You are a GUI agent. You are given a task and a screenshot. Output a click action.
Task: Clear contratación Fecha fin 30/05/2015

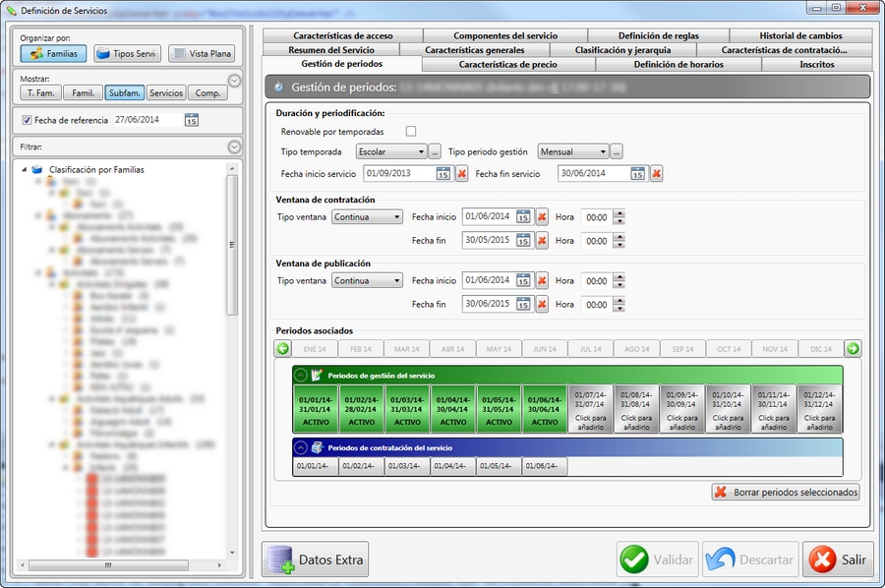click(542, 240)
